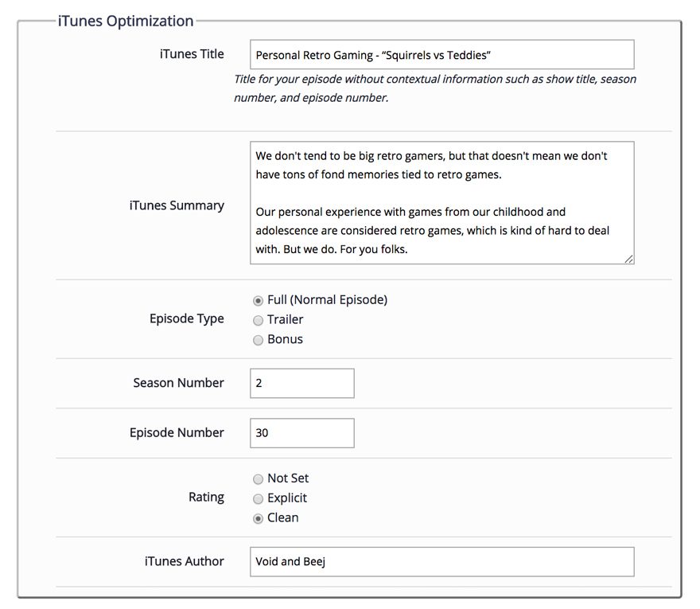Viewport: 700px width, 609px height.
Task: Click the iTunes Summary resize grip
Action: (629, 260)
